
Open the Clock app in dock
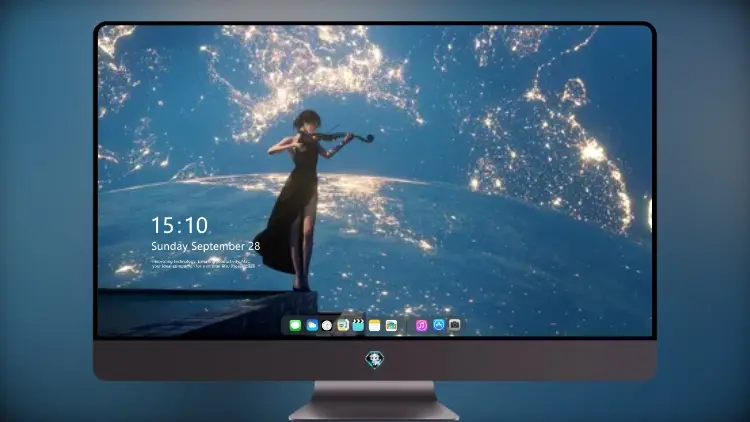click(327, 326)
